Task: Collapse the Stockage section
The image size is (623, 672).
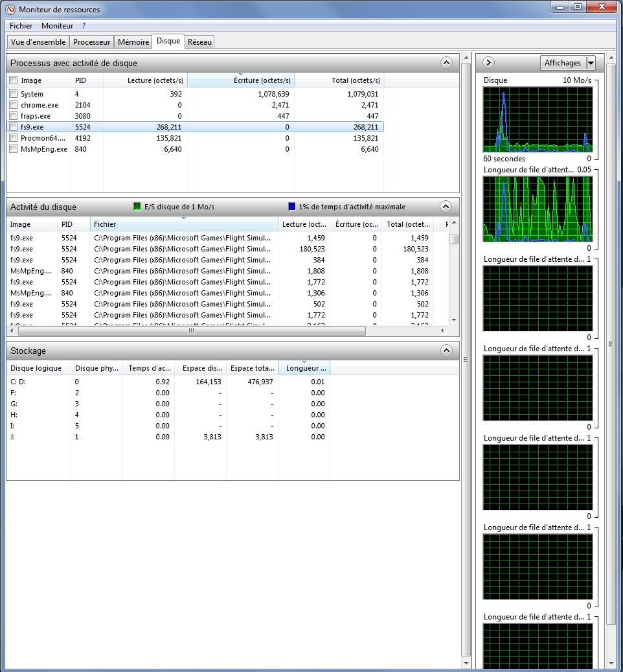Action: 446,351
